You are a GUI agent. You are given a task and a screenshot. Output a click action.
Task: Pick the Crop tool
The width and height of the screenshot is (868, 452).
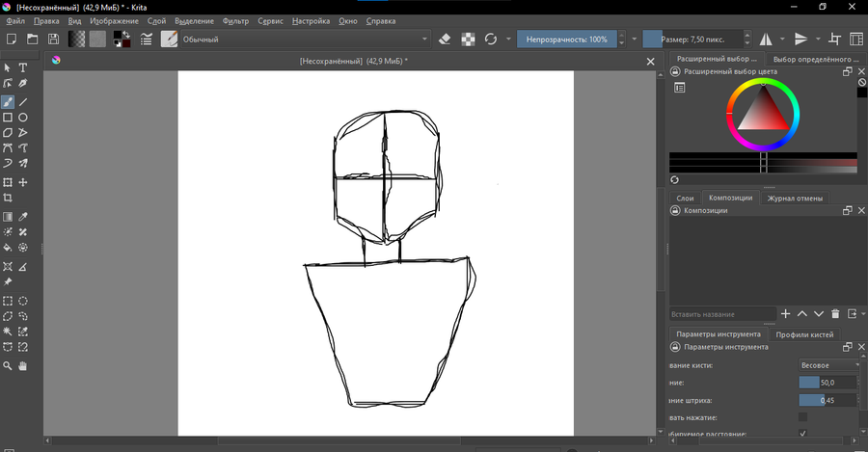(x=8, y=198)
